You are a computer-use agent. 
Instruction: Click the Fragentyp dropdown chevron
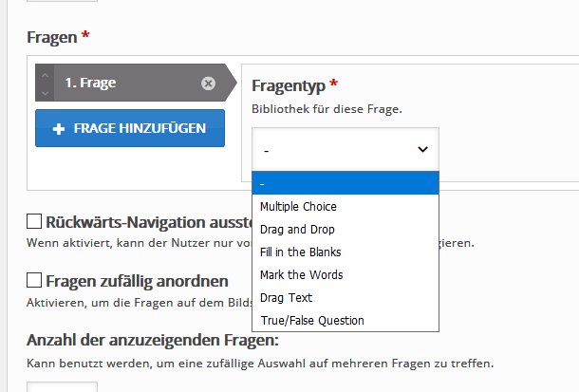422,149
